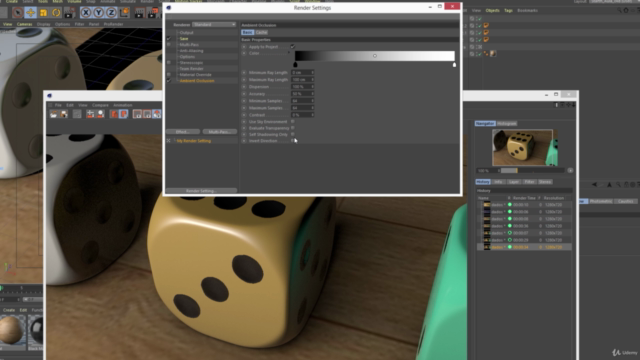Switch to the Cache tab

(x=262, y=32)
